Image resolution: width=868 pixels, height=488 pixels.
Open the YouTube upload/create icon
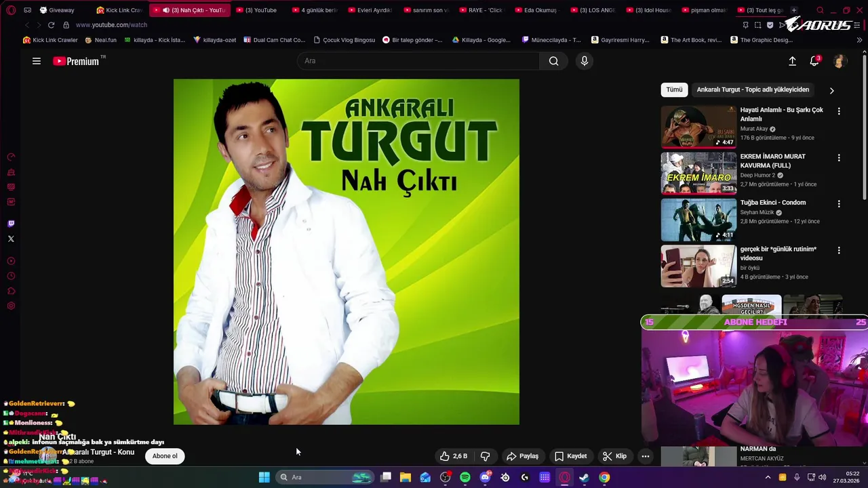pos(792,61)
